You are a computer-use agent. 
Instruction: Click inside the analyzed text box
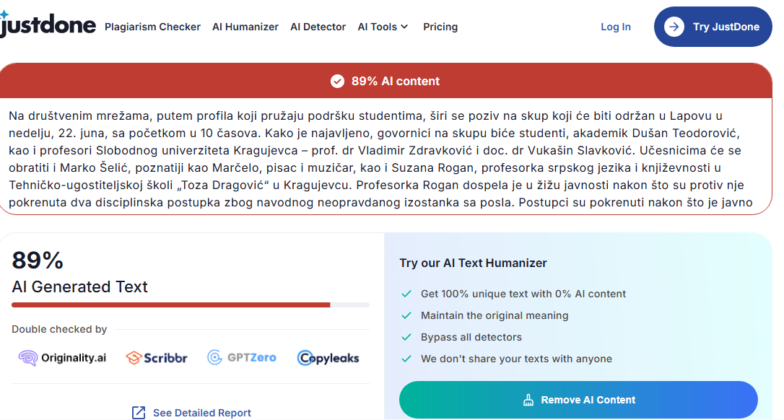[x=386, y=153]
